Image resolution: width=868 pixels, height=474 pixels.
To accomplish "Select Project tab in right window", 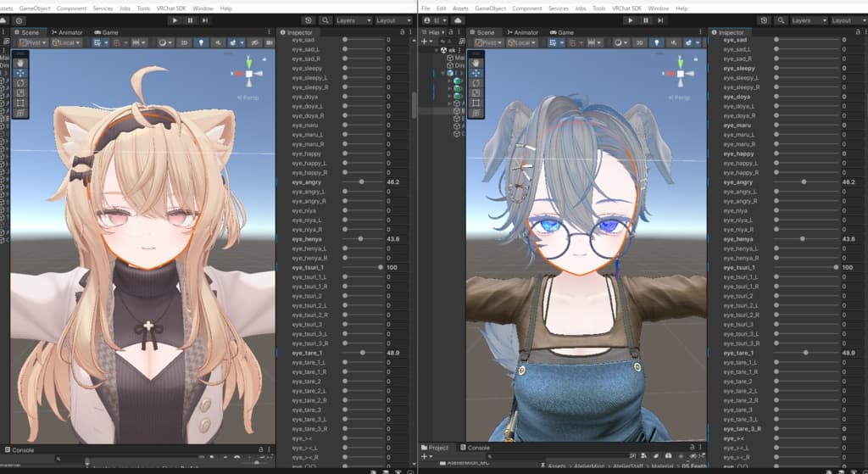I will (x=435, y=448).
